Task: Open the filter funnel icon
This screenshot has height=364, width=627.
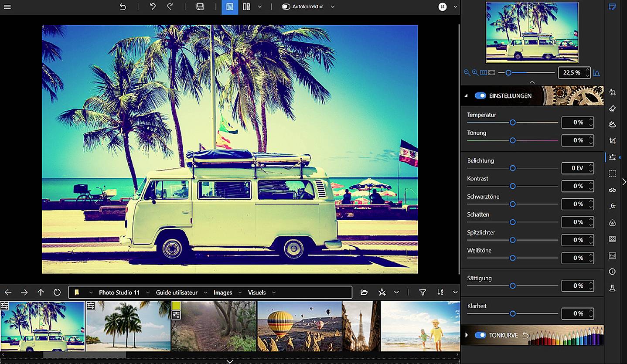Action: point(422,293)
